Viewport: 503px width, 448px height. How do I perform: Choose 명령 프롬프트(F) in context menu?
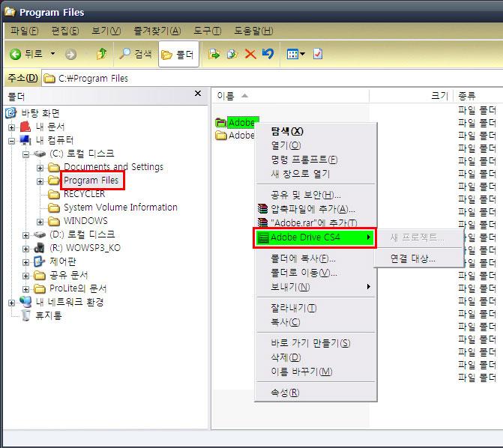[316, 160]
